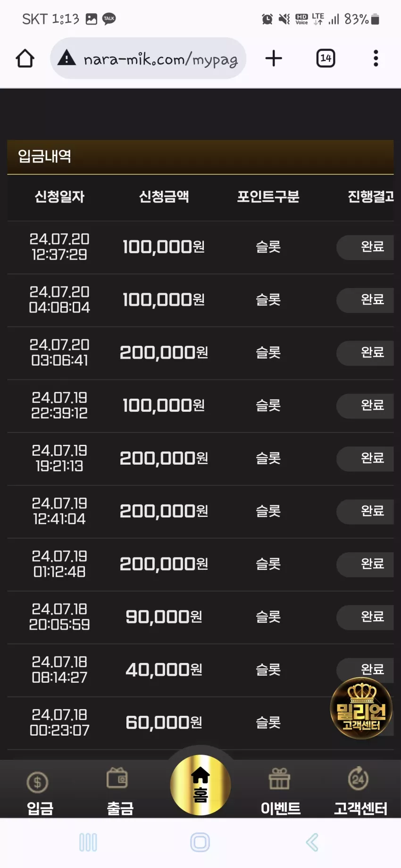Tap the 포인트구분 column header
This screenshot has height=868, width=401.
(268, 197)
